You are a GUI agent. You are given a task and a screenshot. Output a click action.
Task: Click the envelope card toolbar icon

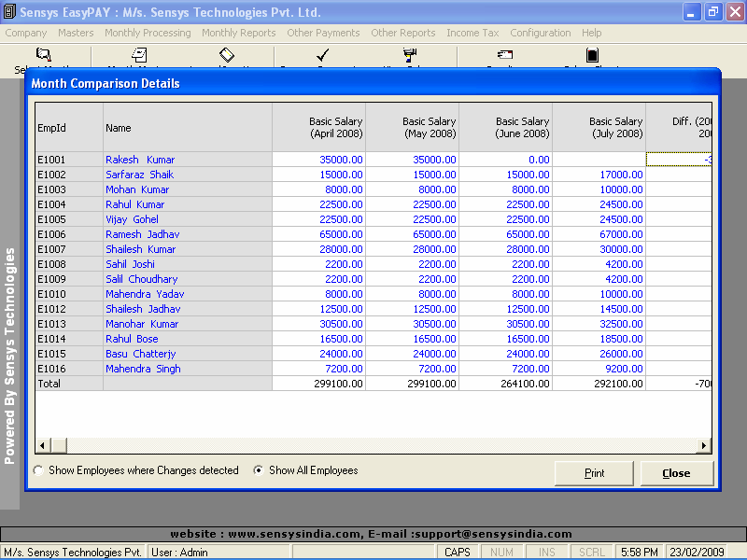point(505,55)
